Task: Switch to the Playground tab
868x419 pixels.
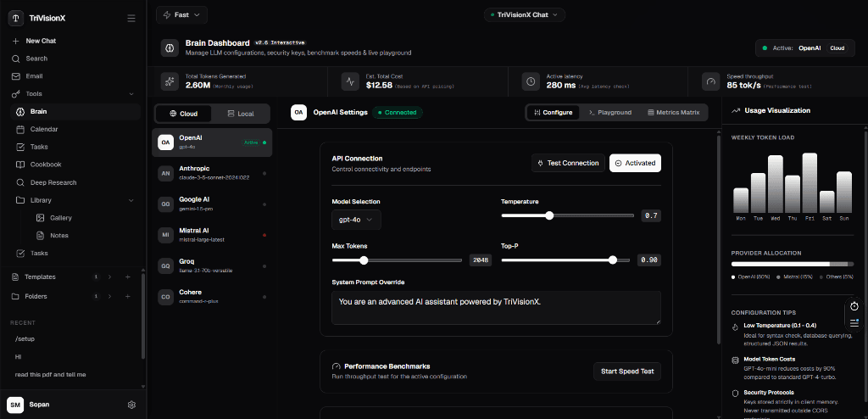Action: click(x=610, y=113)
